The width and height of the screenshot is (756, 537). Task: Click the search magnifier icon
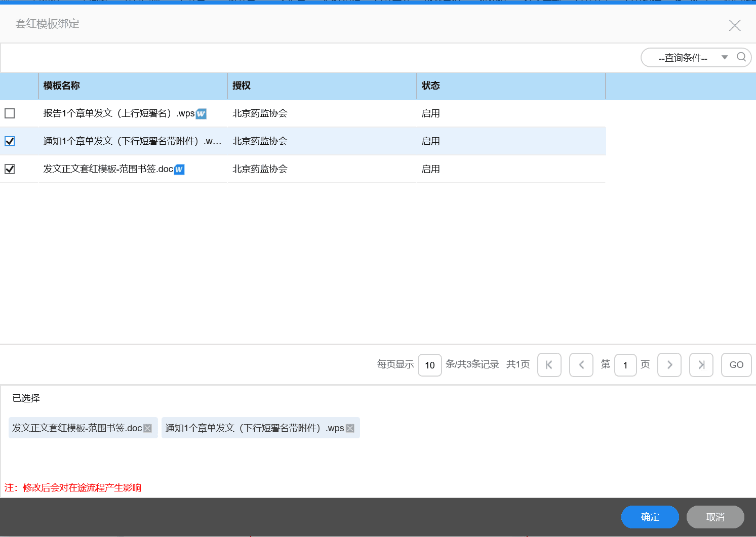pos(741,57)
